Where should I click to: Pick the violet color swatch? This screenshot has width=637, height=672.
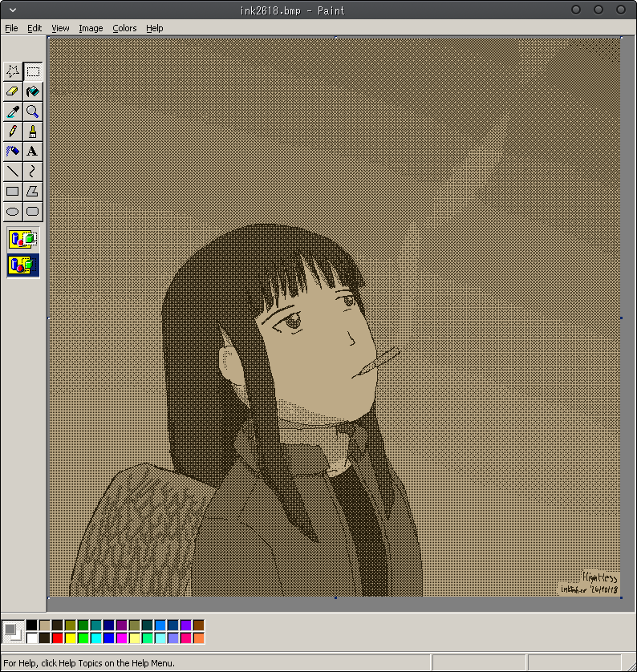(186, 625)
